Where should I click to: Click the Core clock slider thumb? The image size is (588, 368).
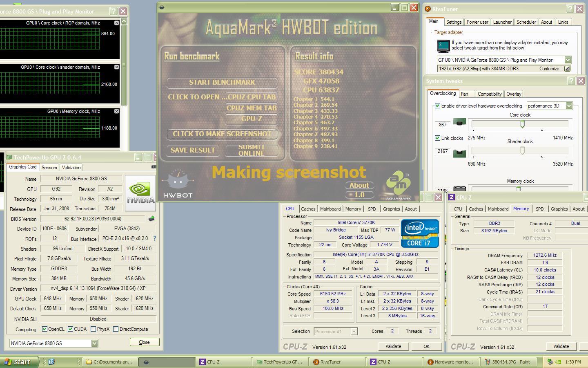(522, 124)
